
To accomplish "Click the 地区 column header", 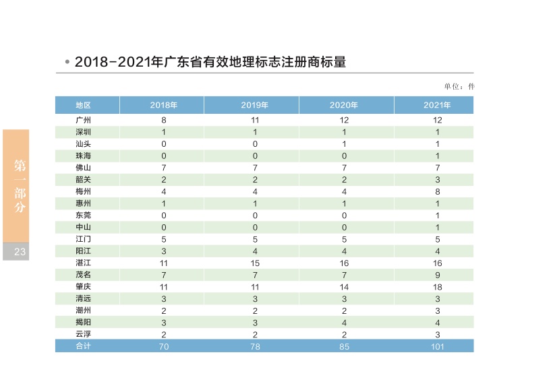I will (x=83, y=105).
